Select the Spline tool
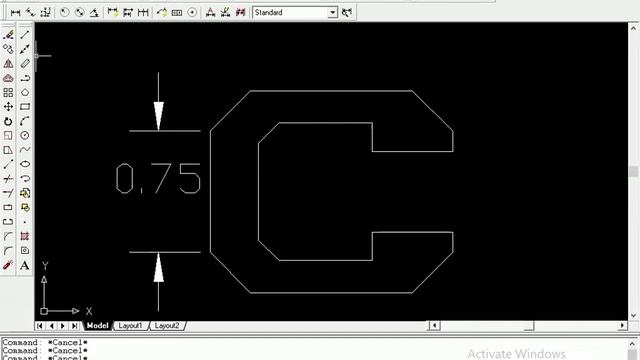This screenshot has width=640, height=360. [x=25, y=150]
